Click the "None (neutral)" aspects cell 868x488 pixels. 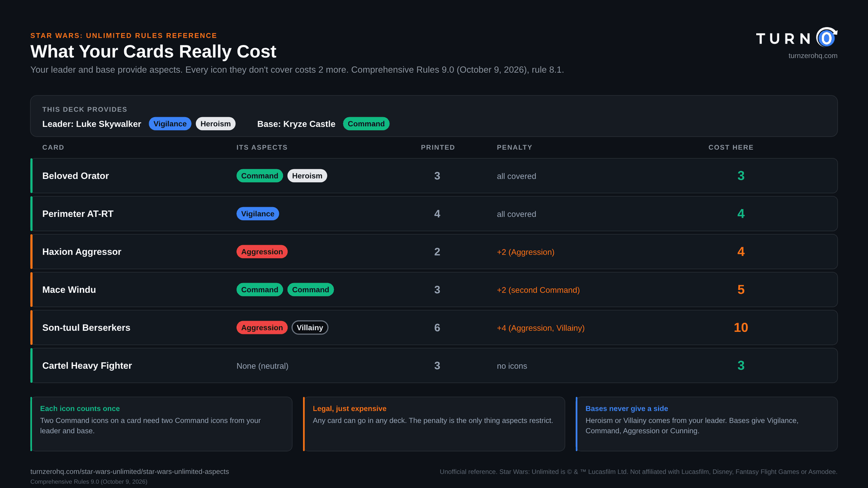point(263,366)
